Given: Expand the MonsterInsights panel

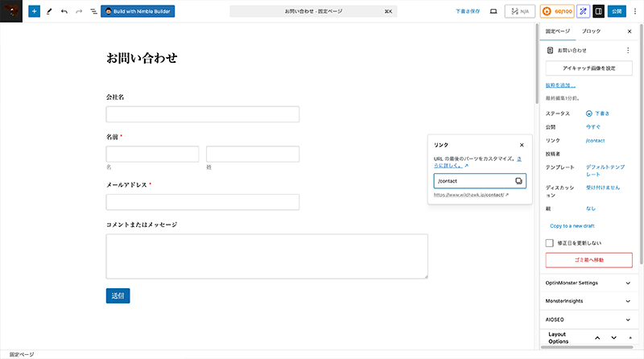Looking at the screenshot, I should pos(628,301).
